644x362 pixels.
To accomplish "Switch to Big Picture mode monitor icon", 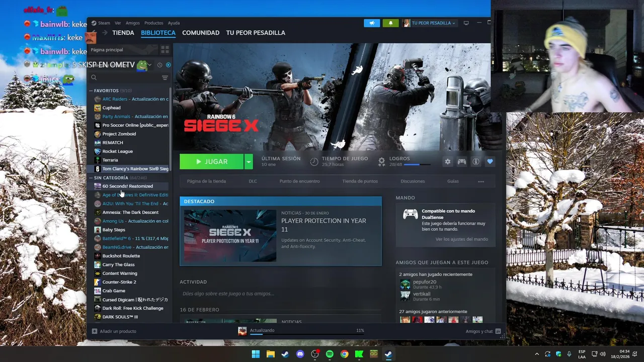I will (x=466, y=23).
